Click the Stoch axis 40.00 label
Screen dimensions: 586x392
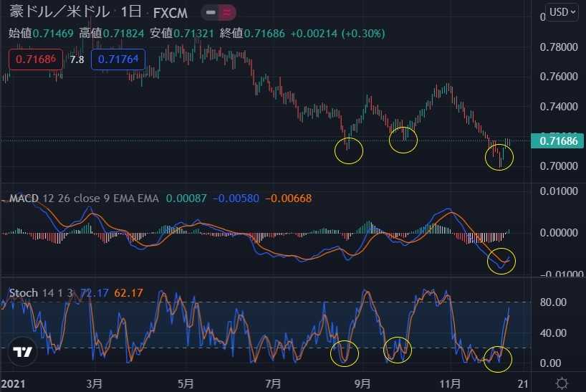click(x=553, y=333)
